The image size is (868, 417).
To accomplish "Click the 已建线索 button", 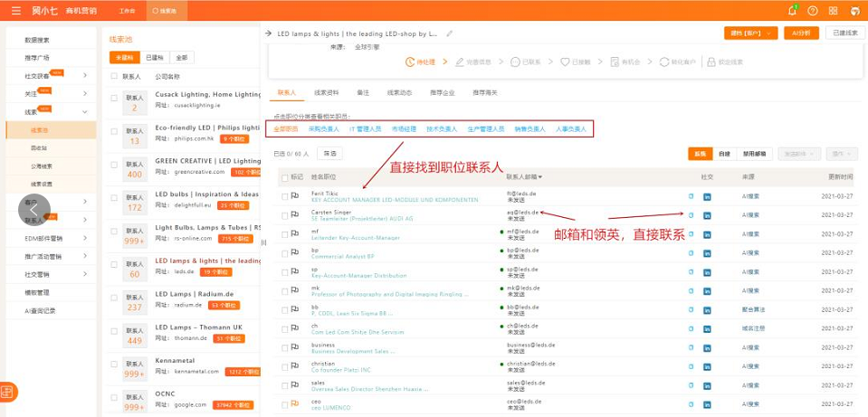I will pos(845,33).
